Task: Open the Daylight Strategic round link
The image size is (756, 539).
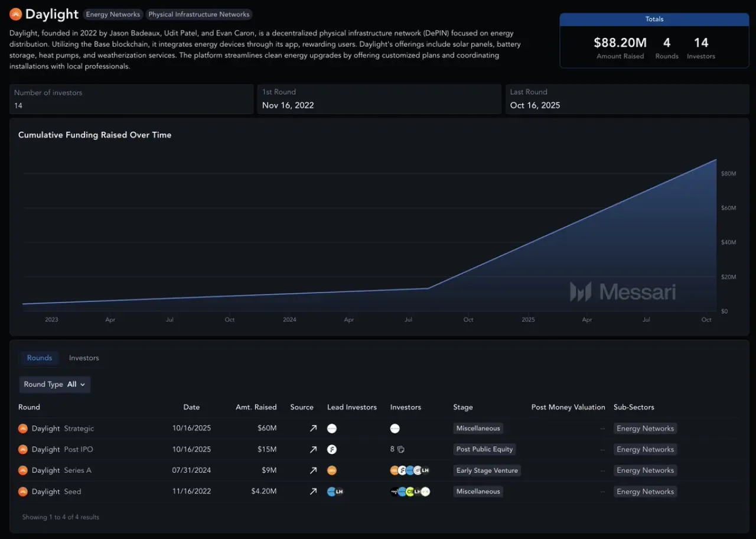Action: (x=63, y=428)
